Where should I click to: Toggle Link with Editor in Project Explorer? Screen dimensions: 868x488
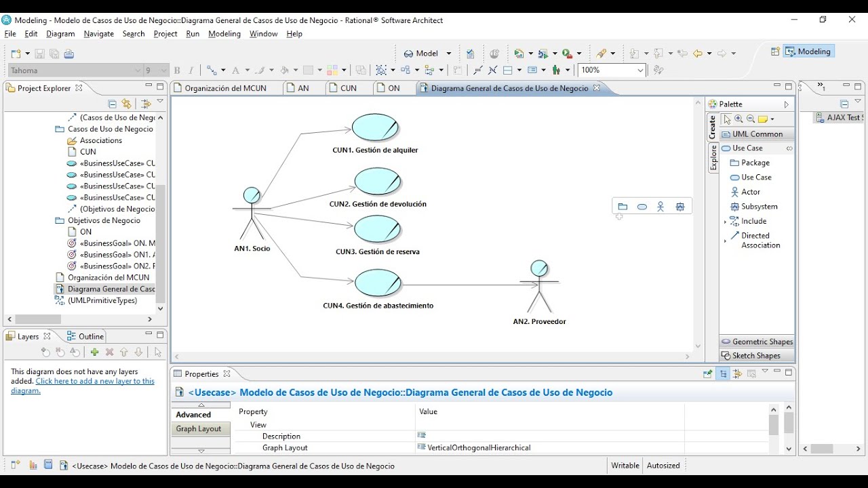(126, 104)
